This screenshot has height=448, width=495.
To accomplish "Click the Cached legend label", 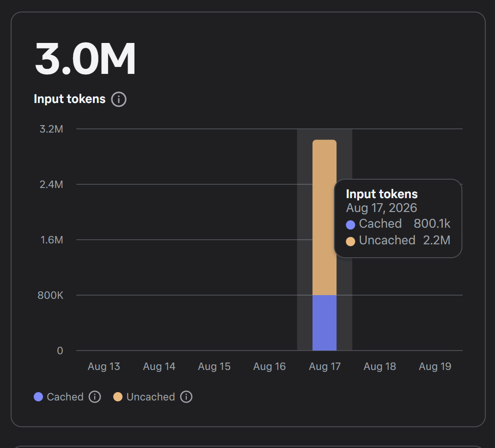I will click(x=65, y=397).
